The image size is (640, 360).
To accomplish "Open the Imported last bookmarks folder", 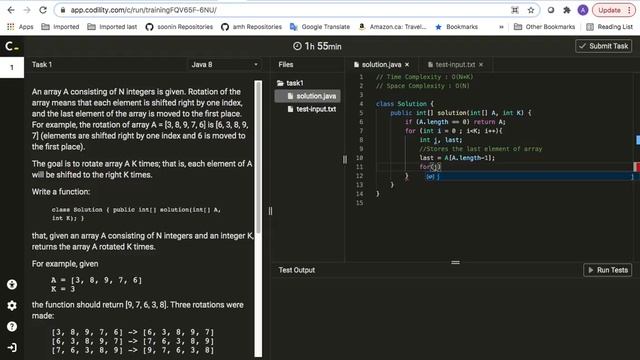I will 112,27.
